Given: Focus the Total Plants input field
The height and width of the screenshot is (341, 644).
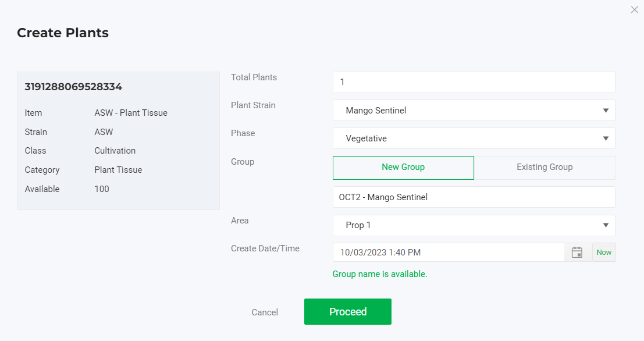Looking at the screenshot, I should pyautogui.click(x=474, y=82).
